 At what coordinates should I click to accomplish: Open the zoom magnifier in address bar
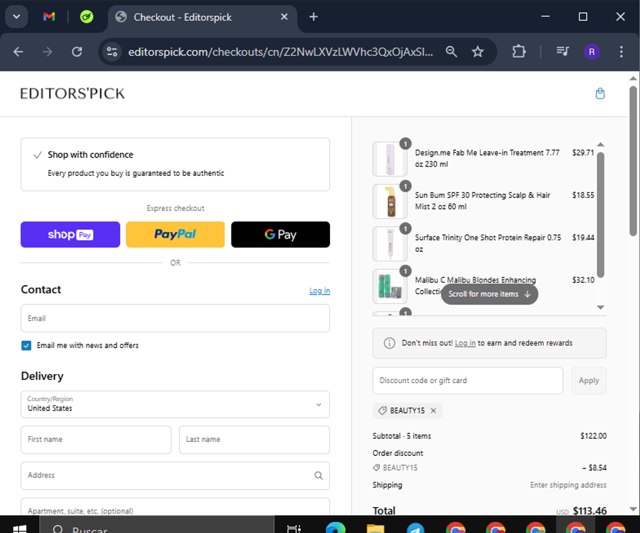click(x=451, y=52)
